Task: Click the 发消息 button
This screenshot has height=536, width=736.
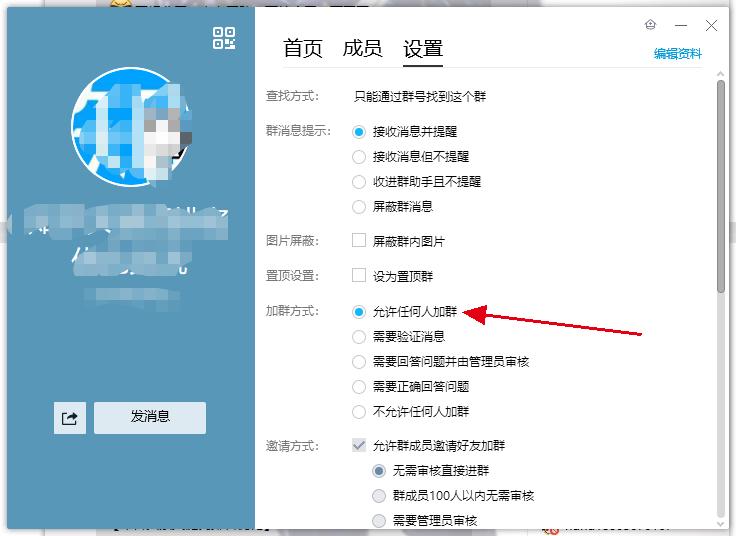Action: pos(150,418)
